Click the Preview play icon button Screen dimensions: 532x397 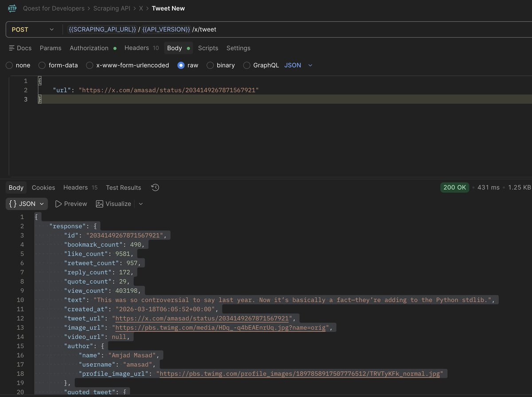click(x=71, y=204)
